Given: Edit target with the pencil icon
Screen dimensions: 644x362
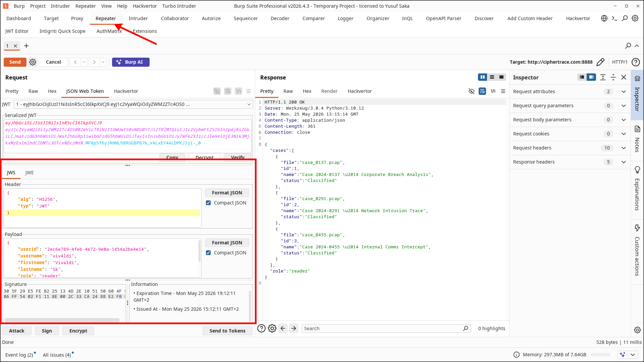Looking at the screenshot, I should pos(600,62).
